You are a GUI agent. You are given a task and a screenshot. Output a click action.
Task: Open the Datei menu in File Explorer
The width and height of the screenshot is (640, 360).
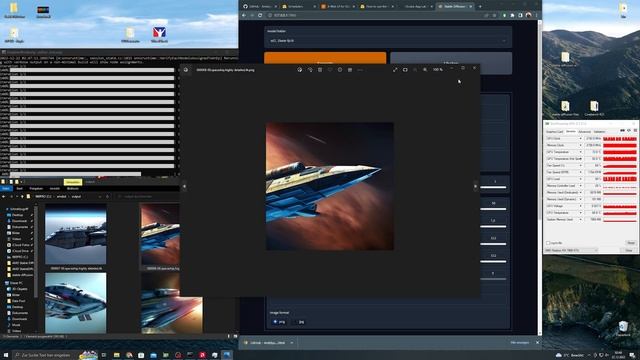pos(6,189)
